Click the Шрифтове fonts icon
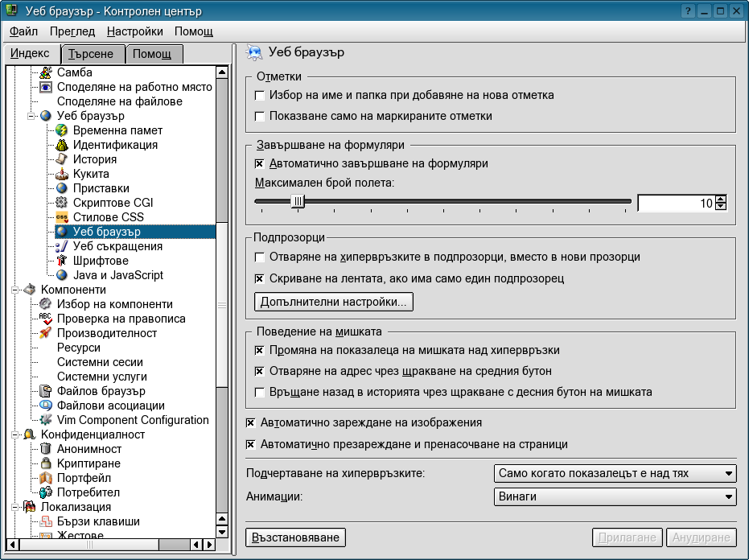The height and width of the screenshot is (560, 749). pos(62,261)
